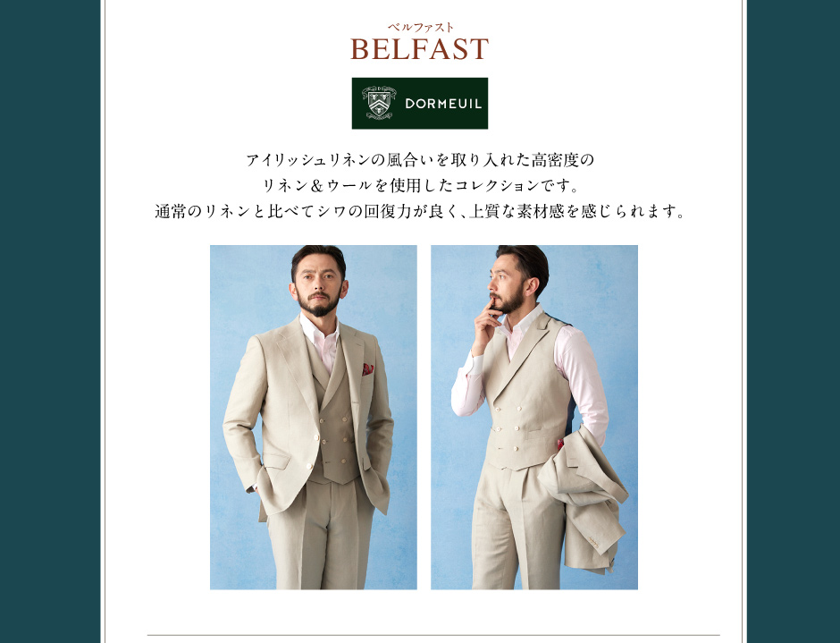Open the right photo of the man in a vest

[534, 418]
